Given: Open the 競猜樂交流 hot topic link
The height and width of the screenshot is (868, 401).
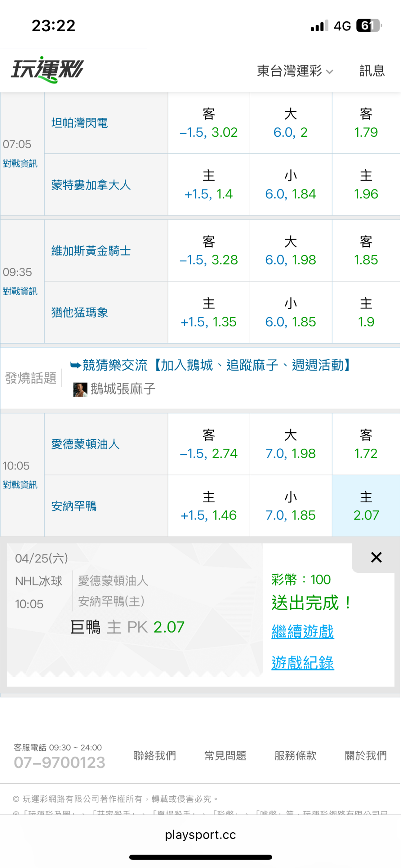Looking at the screenshot, I should (x=212, y=365).
